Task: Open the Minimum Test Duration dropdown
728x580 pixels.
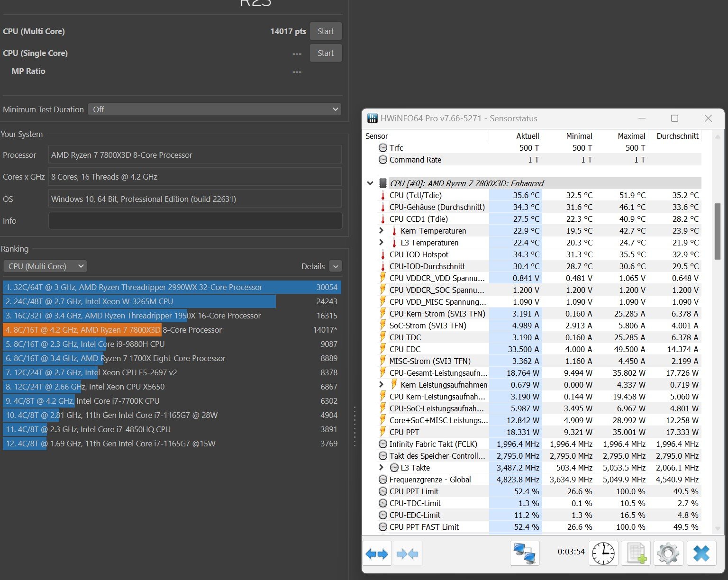Action: click(x=215, y=109)
